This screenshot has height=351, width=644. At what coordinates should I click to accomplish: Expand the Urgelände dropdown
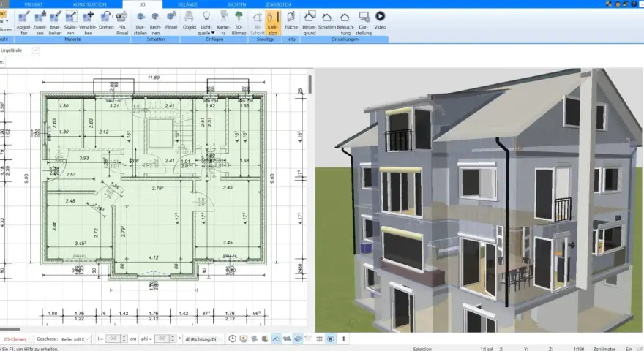[x=35, y=50]
